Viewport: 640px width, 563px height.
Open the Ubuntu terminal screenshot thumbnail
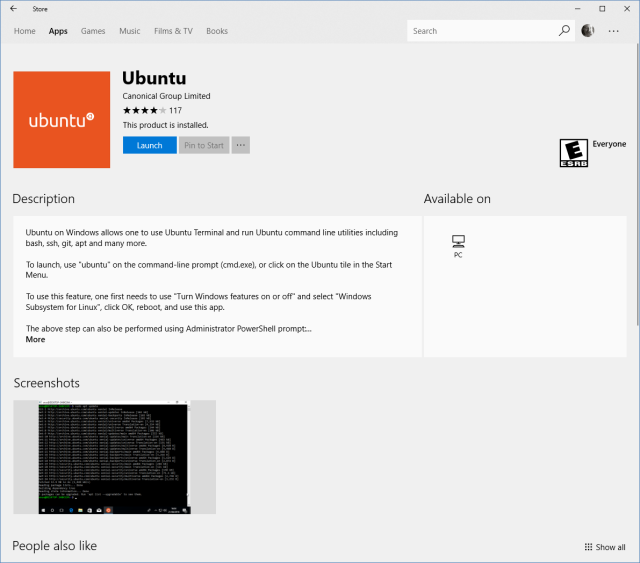point(115,457)
